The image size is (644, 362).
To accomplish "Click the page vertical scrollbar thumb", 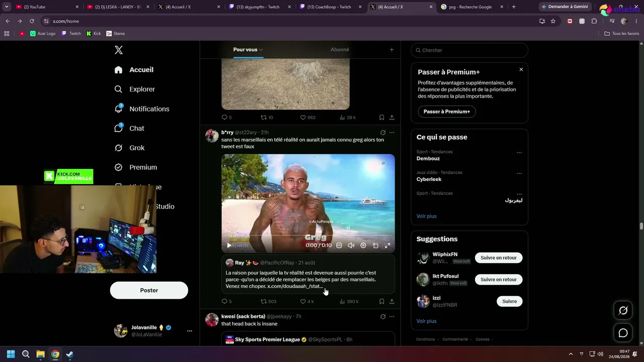I will [641, 226].
